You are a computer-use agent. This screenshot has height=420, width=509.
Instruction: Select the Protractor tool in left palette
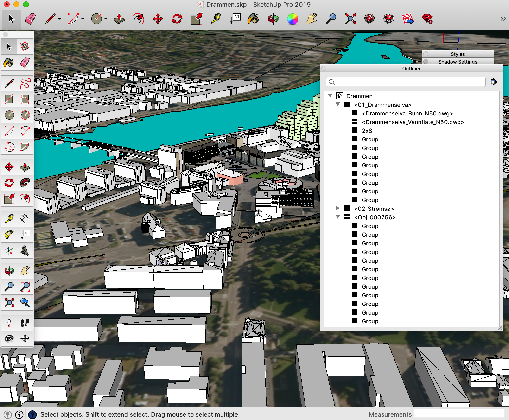click(9, 235)
